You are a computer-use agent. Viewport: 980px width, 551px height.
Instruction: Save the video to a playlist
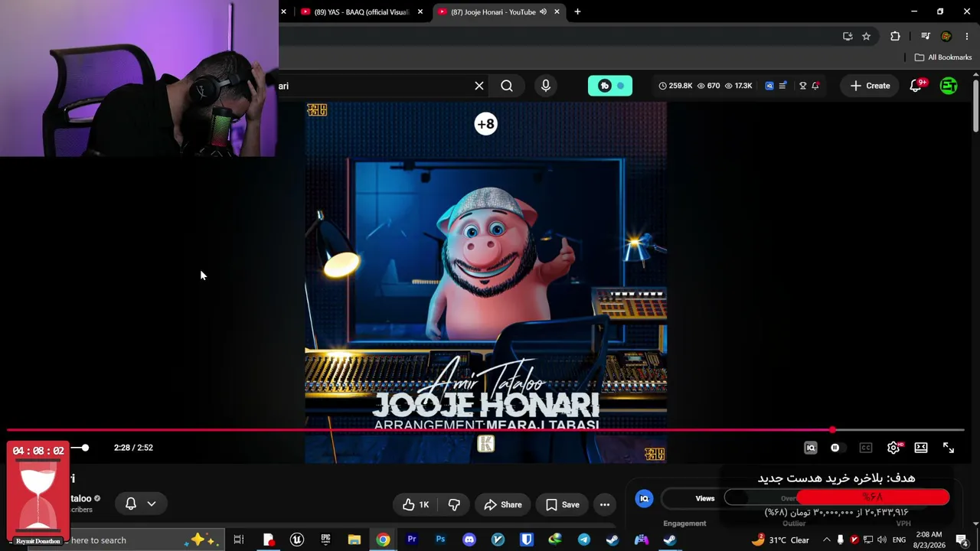point(562,504)
